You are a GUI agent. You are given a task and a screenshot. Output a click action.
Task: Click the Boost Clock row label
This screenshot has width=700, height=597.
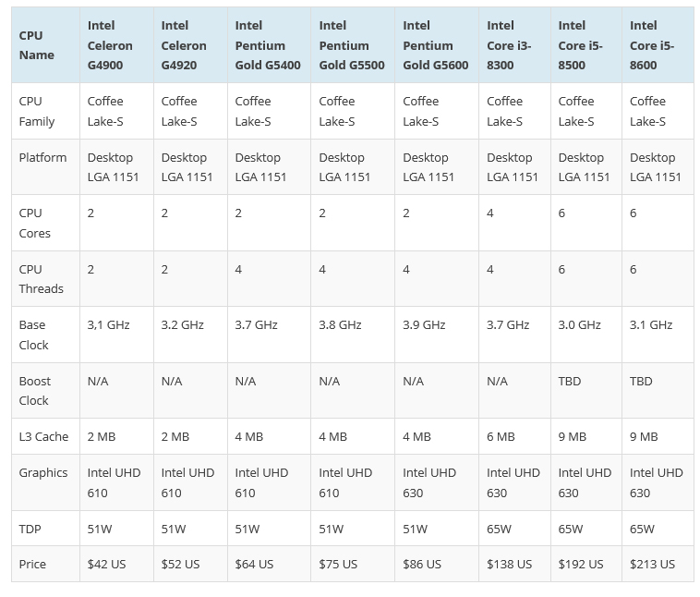(x=34, y=391)
